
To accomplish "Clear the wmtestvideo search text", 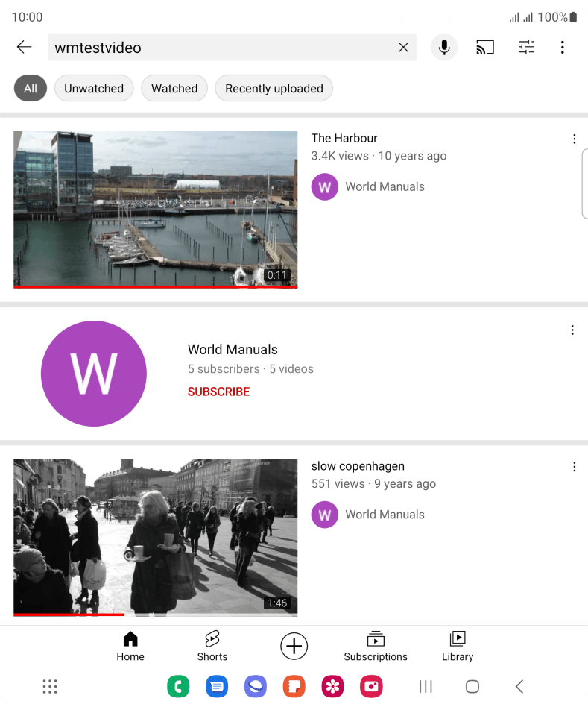I will point(403,47).
